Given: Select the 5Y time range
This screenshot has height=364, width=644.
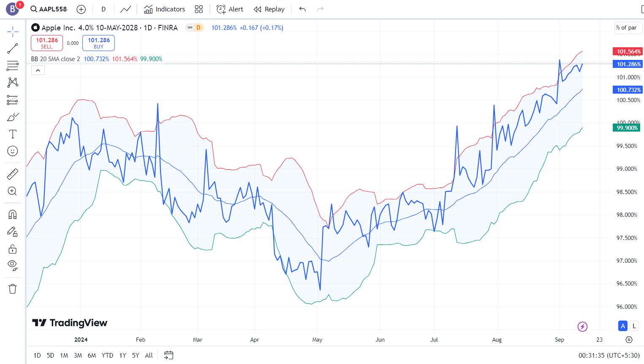Looking at the screenshot, I should click(x=136, y=356).
